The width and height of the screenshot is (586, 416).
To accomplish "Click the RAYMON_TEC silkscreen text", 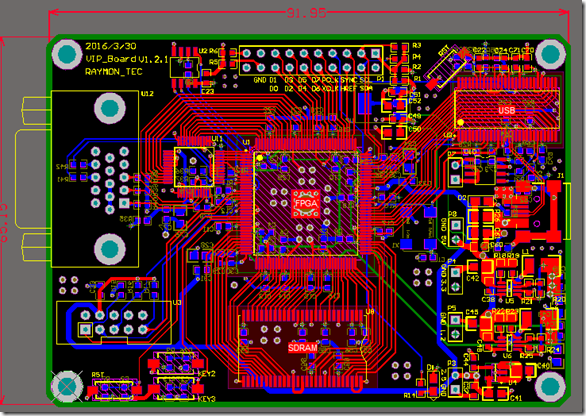I will click(x=114, y=71).
